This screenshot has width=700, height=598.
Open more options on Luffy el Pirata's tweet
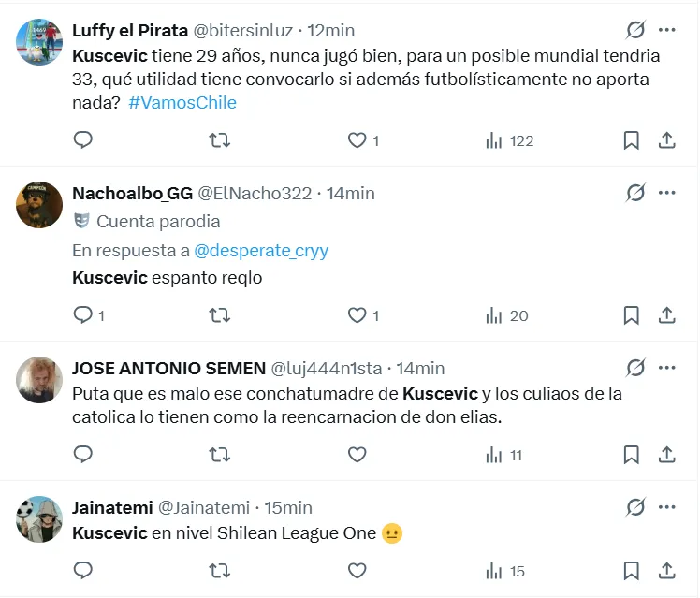pyautogui.click(x=667, y=30)
